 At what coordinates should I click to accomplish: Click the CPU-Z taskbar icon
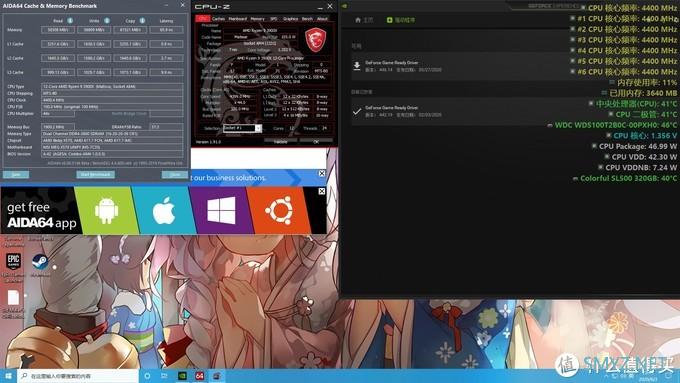pyautogui.click(x=217, y=376)
